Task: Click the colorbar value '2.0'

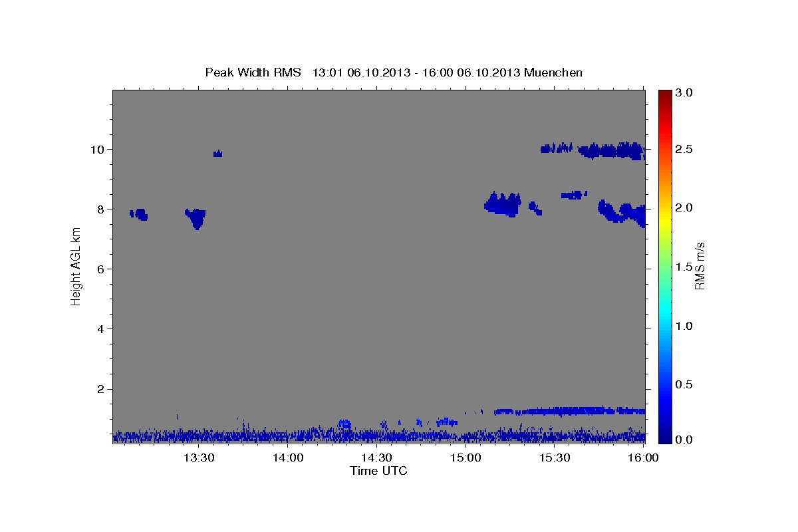Action: 684,207
